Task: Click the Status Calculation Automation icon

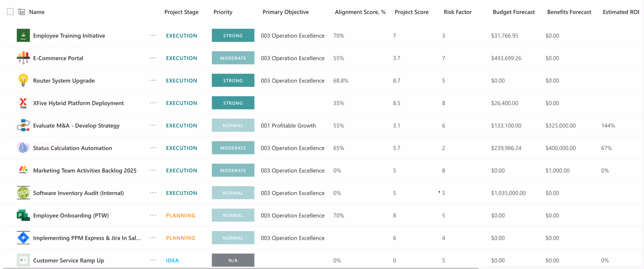Action: click(23, 148)
